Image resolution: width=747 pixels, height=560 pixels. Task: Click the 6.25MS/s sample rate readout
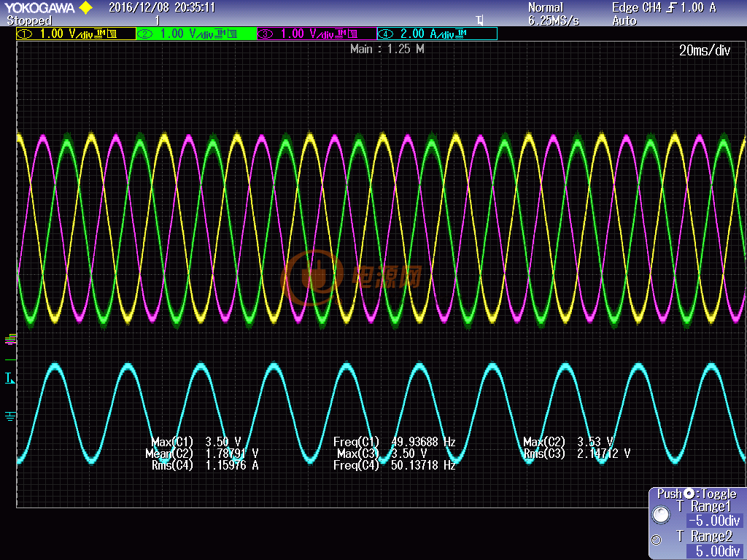pyautogui.click(x=554, y=21)
